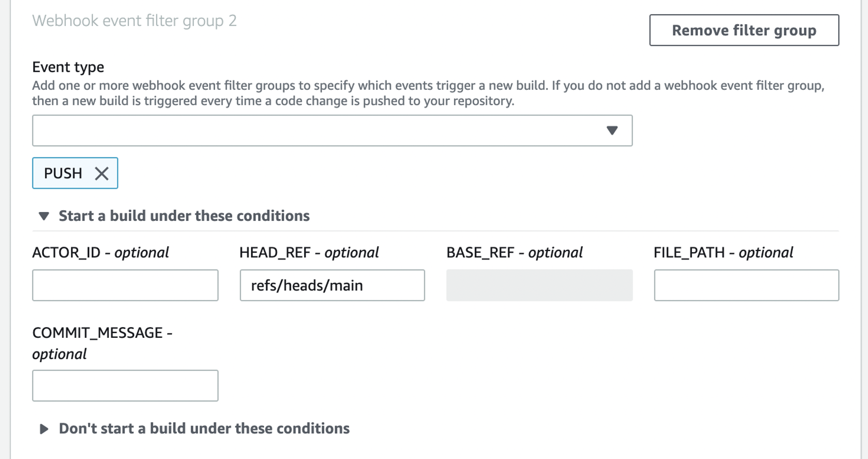The height and width of the screenshot is (459, 868).
Task: Click the HEAD_REF field containing refs/heads/main
Action: 332,285
